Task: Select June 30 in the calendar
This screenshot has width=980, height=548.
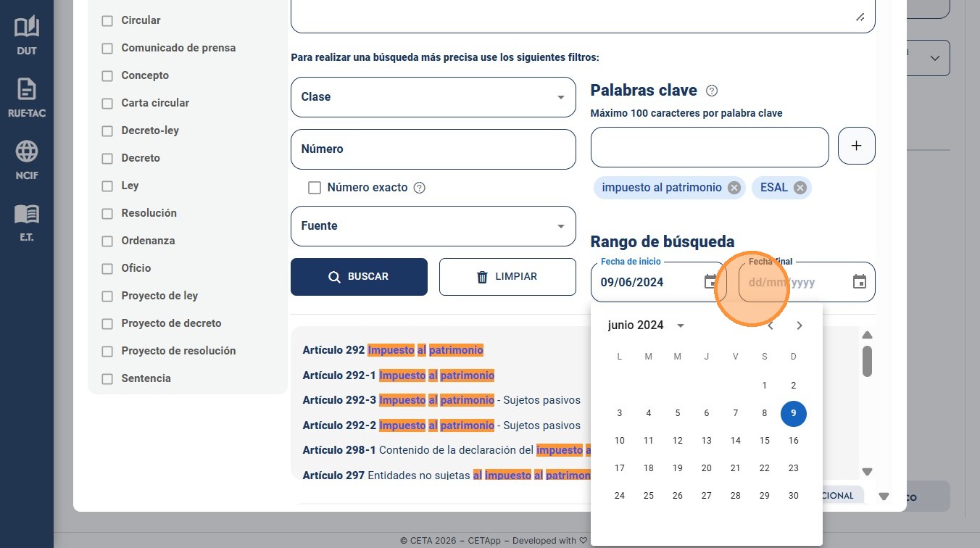Action: [794, 496]
